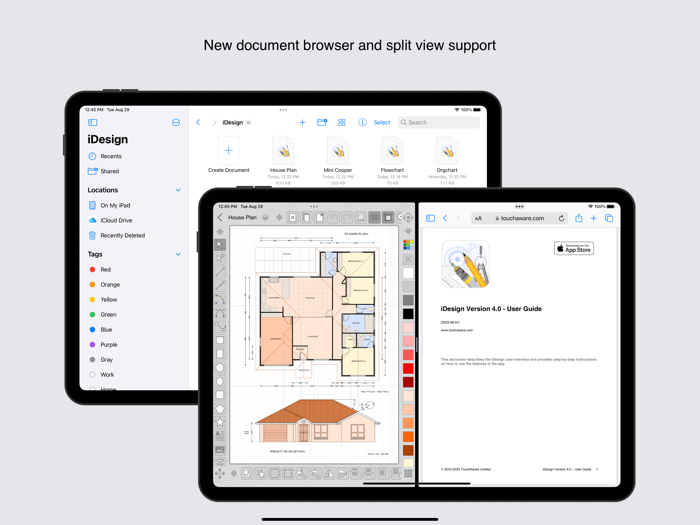
Task: Pick the pentagon polygon shape tool
Action: (220, 408)
